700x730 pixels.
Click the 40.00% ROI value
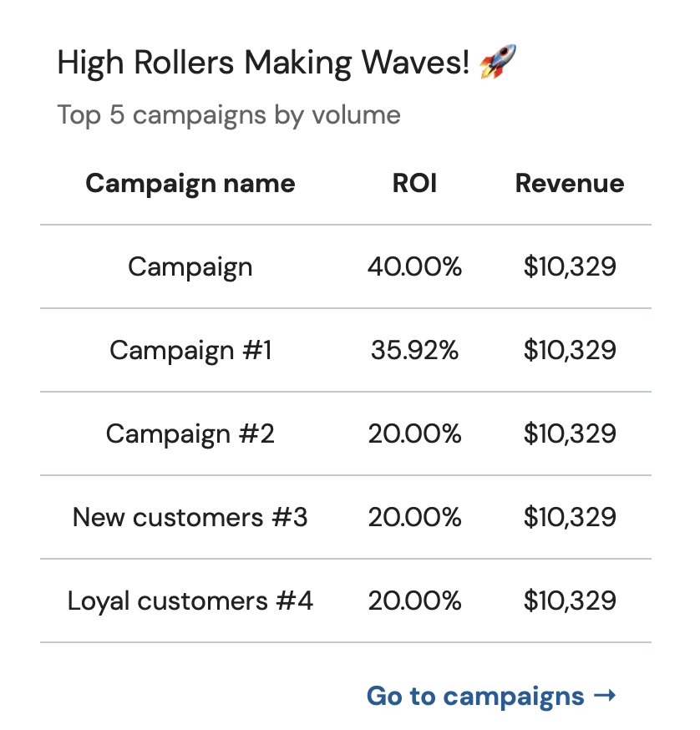click(x=414, y=266)
